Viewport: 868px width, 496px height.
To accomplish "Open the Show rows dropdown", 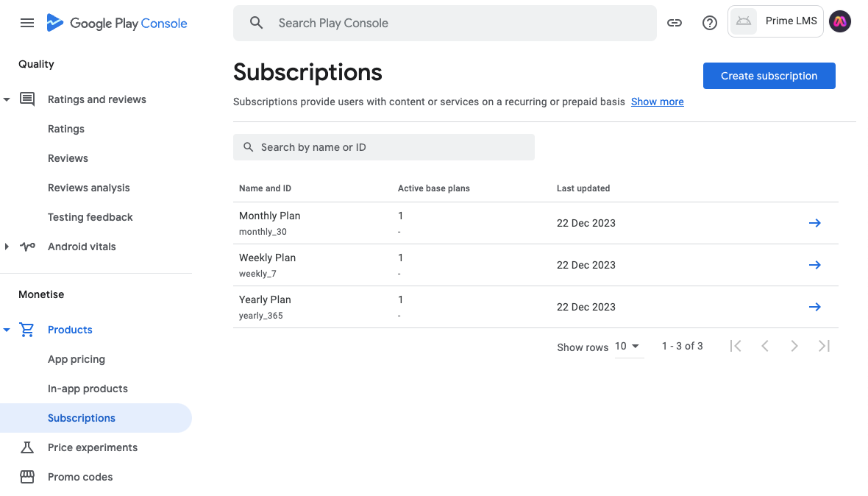I will point(628,346).
